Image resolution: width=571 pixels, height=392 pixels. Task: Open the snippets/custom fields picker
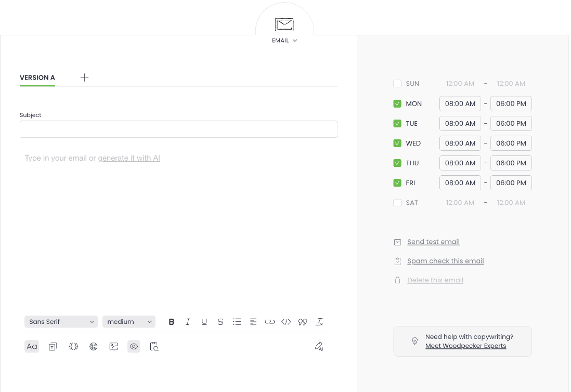[73, 346]
